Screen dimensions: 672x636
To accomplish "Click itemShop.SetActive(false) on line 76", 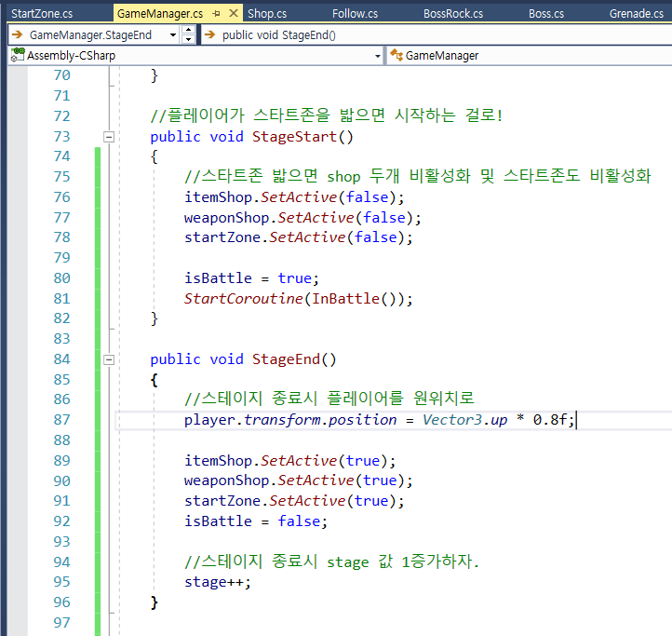I will [x=294, y=197].
